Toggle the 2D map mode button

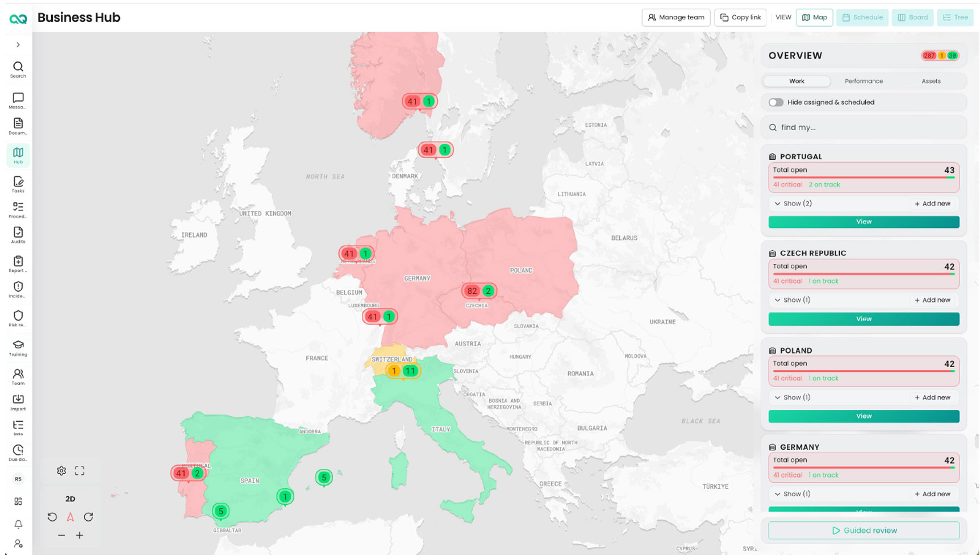point(70,499)
